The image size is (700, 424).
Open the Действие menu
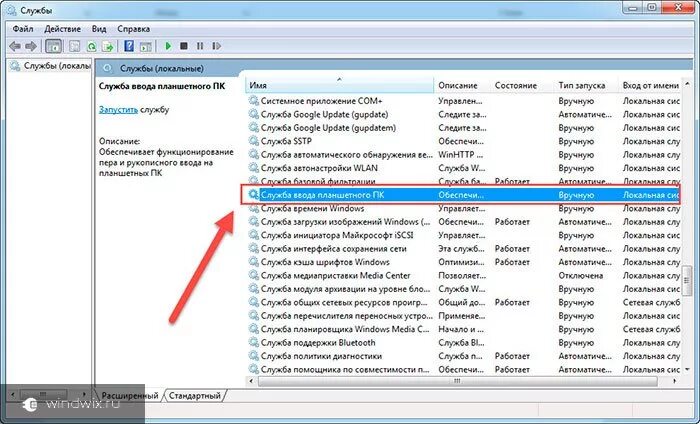click(x=62, y=29)
